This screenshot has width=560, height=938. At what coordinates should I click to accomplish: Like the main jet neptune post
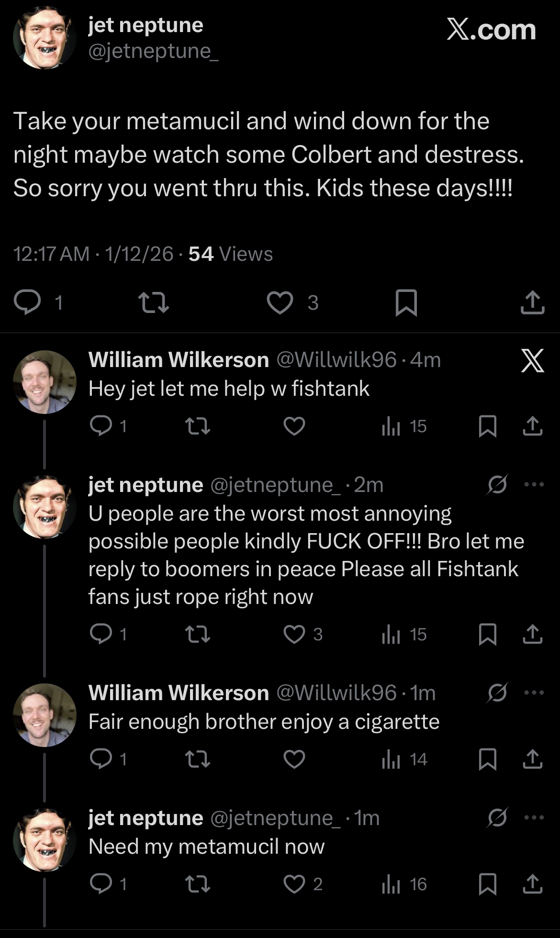click(x=280, y=302)
